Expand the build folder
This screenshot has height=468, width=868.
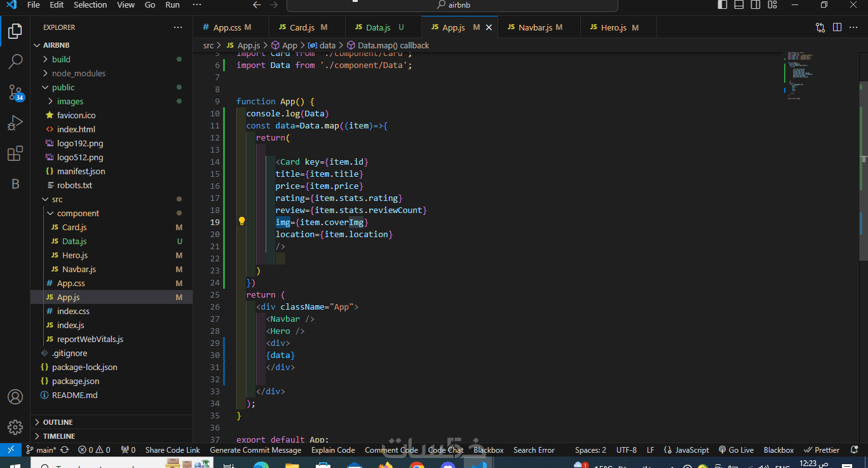pos(111,59)
